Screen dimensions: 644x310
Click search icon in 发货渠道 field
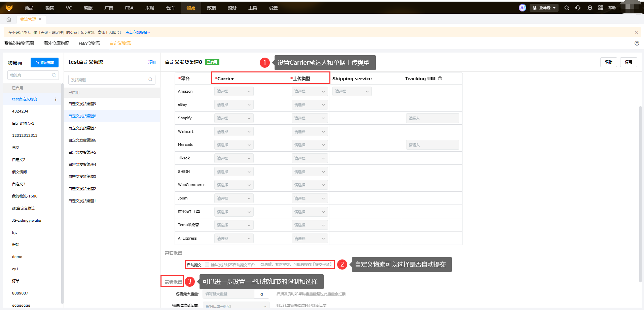pyautogui.click(x=150, y=80)
